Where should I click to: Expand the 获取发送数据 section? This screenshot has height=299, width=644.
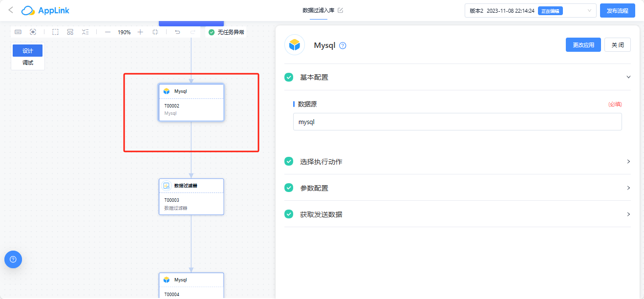click(457, 214)
